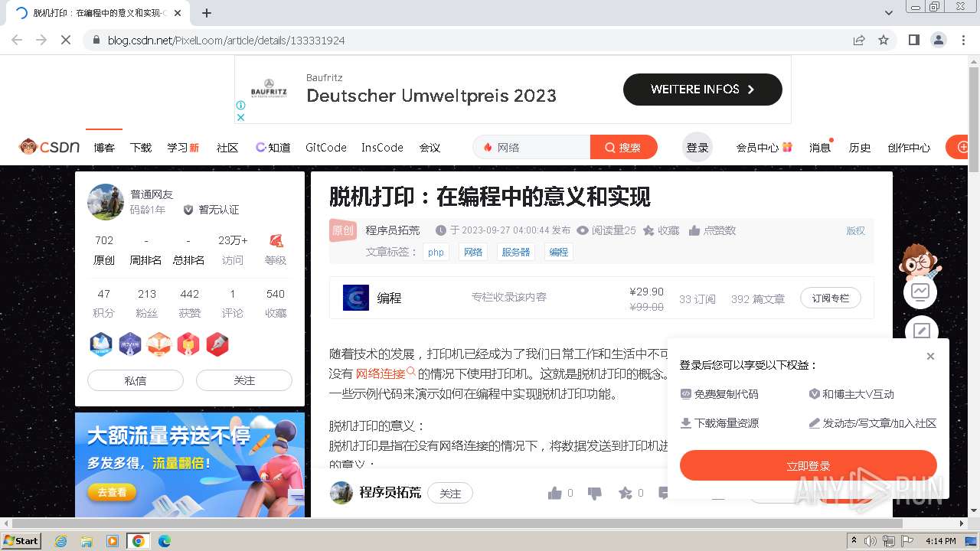Click the 立即登录 button
Image resolution: width=980 pixels, height=551 pixels.
pos(808,465)
